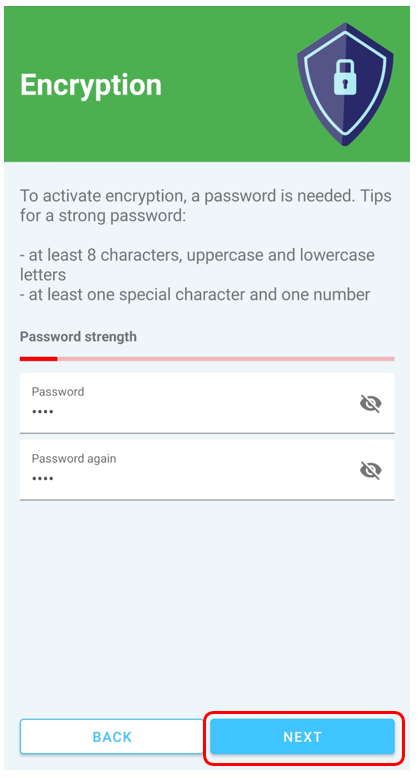The width and height of the screenshot is (418, 778).
Task: Click the shield lock icon in header
Action: [x=345, y=84]
